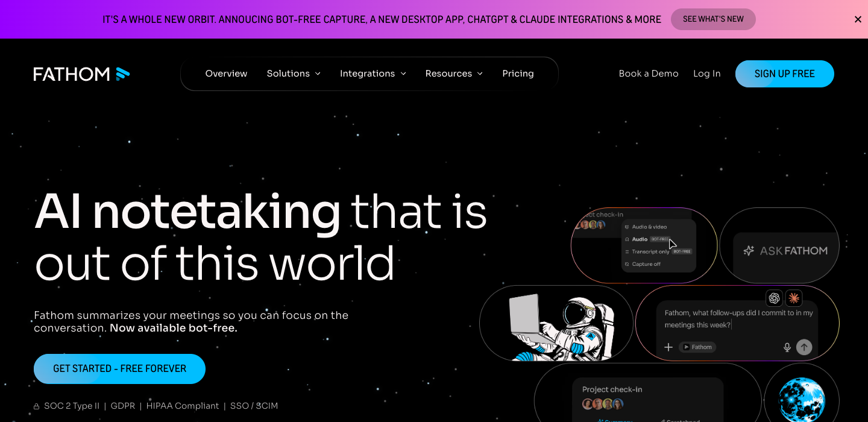This screenshot has height=422, width=868.
Task: Click Get Started - Free Forever button
Action: click(x=119, y=369)
